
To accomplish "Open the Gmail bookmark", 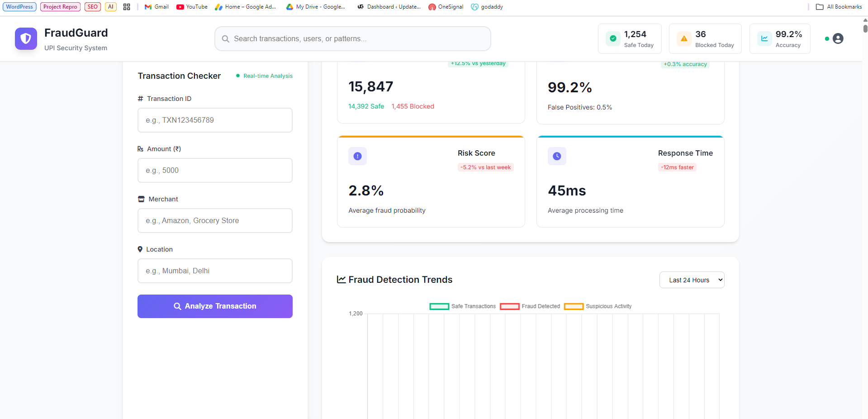I will 156,6.
